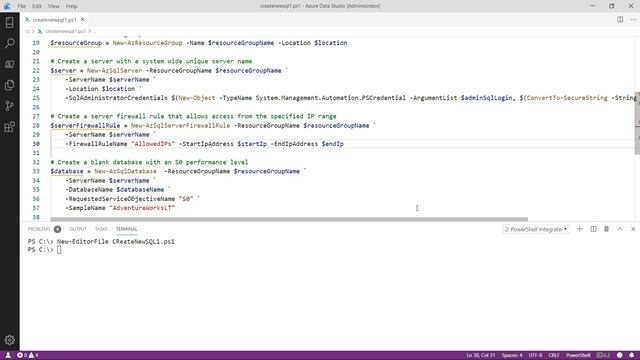Switch to the OUTPUT panel tab
Image resolution: width=640 pixels, height=360 pixels.
tap(78, 229)
